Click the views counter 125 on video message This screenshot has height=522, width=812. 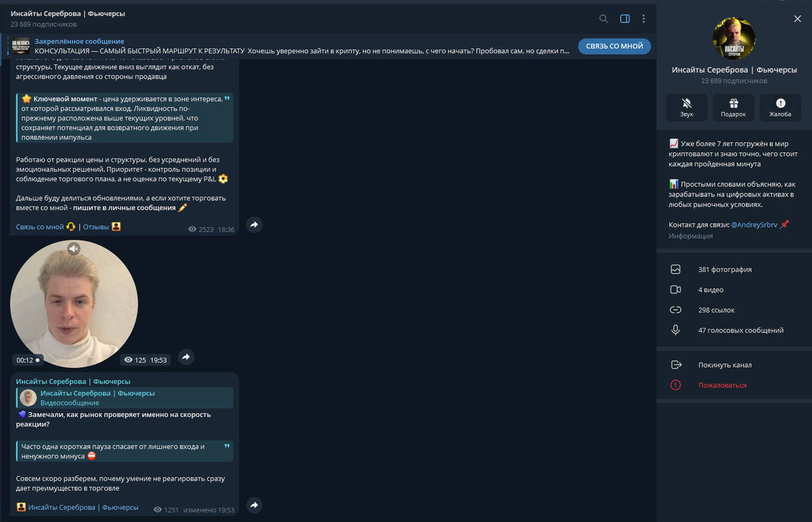tap(135, 360)
